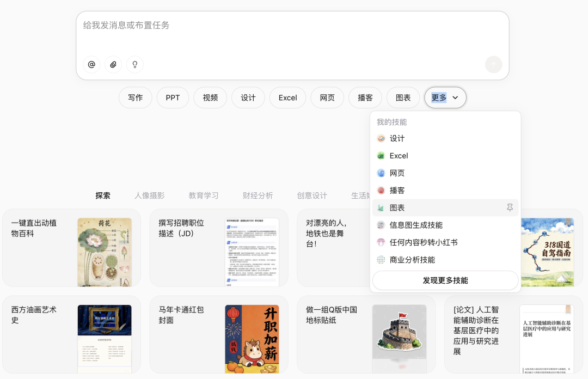Choose 任何内容秒转小红书 from the list
588x379 pixels.
(x=424, y=242)
